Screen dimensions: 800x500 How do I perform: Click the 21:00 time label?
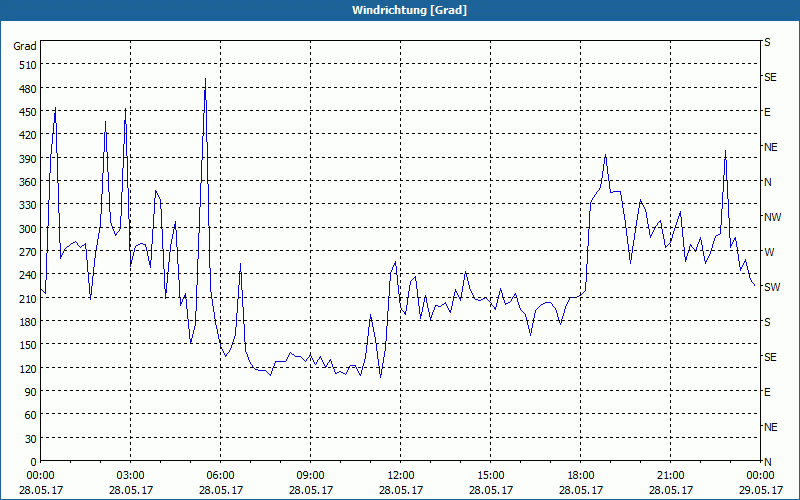670,476
